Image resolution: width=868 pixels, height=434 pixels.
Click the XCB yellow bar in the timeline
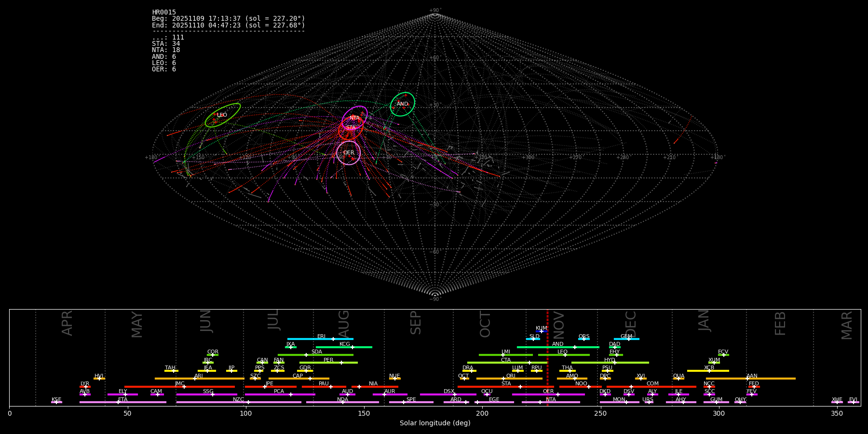pyautogui.click(x=708, y=371)
